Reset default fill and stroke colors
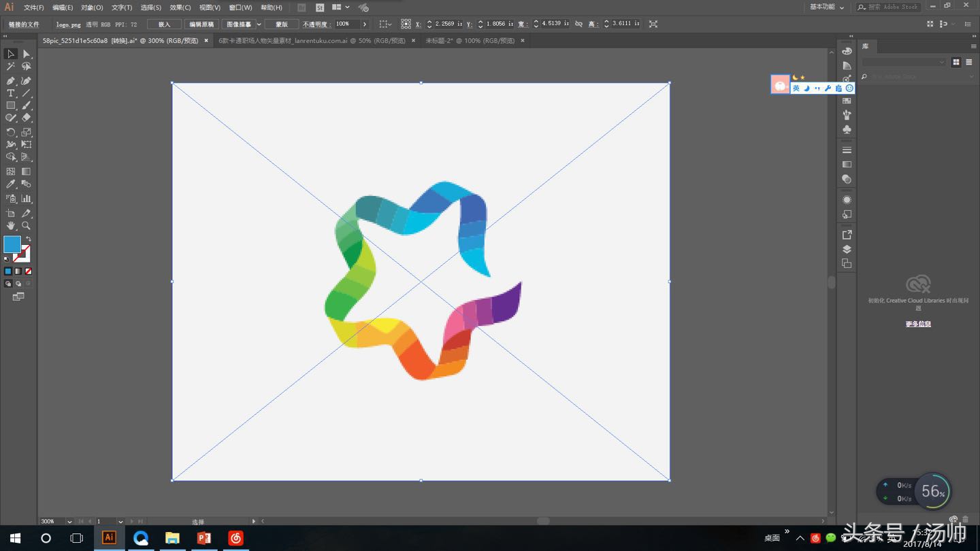The height and width of the screenshot is (551, 980). (7, 259)
